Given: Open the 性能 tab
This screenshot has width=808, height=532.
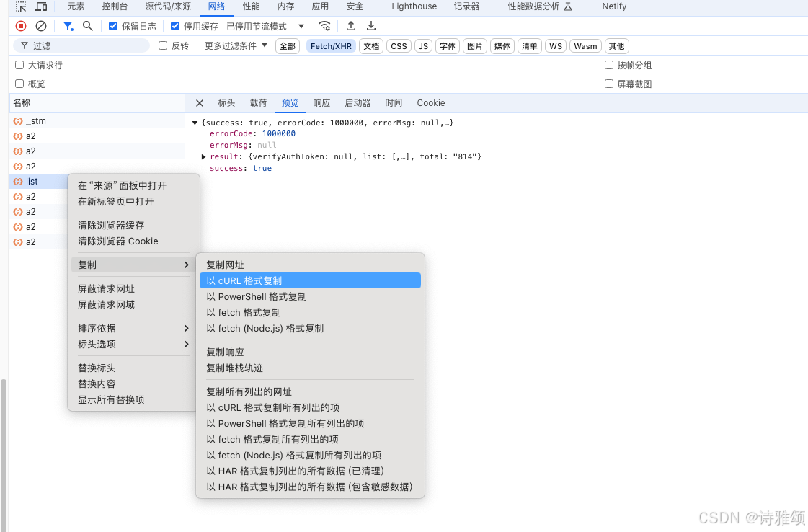Looking at the screenshot, I should (x=252, y=6).
